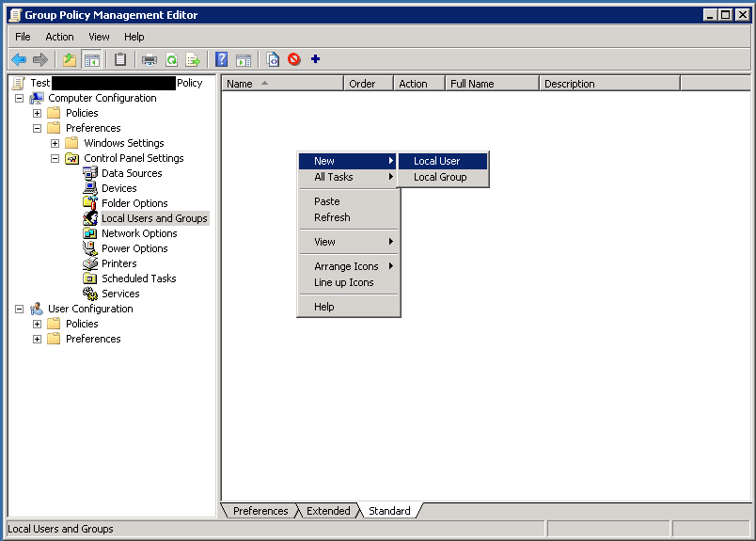Click the green Refresh toolbar icon

tap(172, 60)
